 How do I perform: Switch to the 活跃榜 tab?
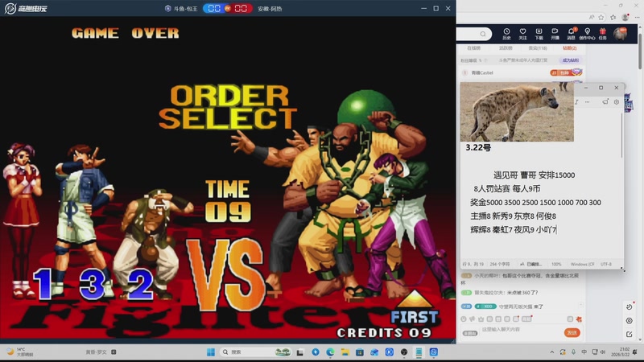coord(506,48)
